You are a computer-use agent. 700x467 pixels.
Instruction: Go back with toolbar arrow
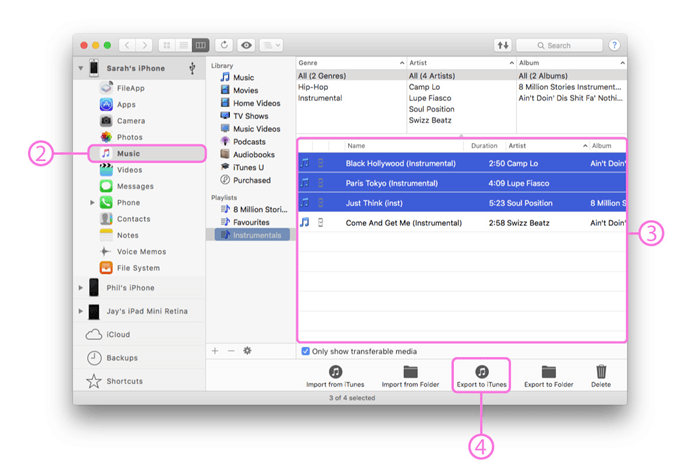point(127,45)
